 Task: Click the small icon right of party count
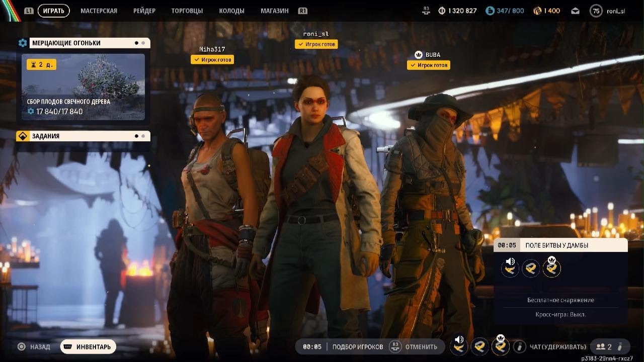pyautogui.click(x=620, y=346)
